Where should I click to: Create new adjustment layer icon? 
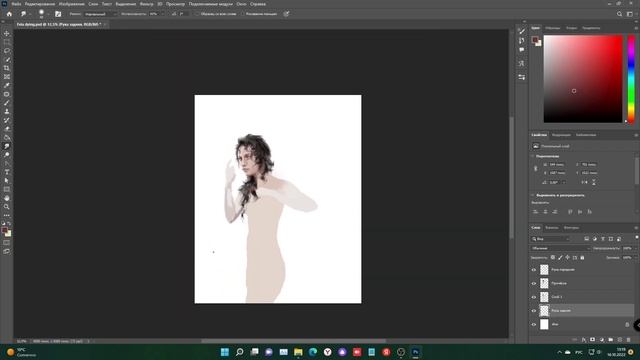click(x=601, y=340)
